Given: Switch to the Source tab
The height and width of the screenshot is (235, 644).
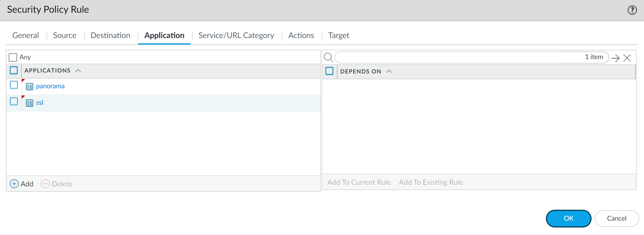Looking at the screenshot, I should tap(65, 35).
